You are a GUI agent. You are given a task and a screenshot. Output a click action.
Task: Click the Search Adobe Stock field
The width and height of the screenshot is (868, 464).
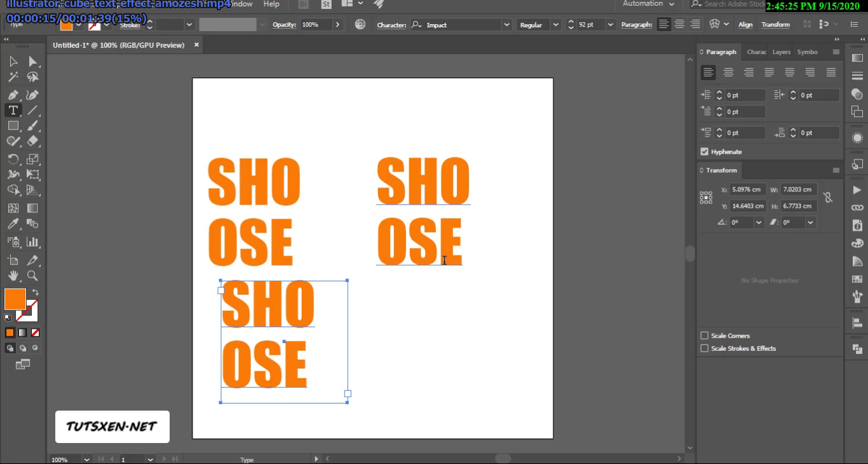pyautogui.click(x=727, y=4)
